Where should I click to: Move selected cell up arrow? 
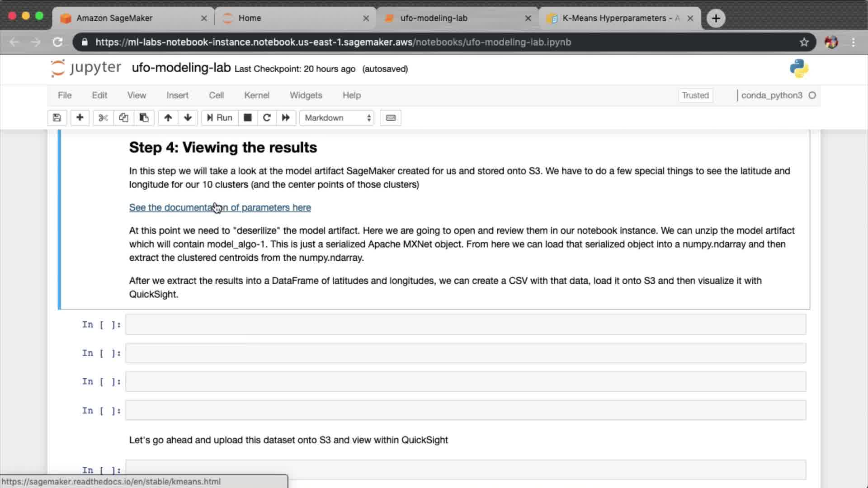click(168, 118)
